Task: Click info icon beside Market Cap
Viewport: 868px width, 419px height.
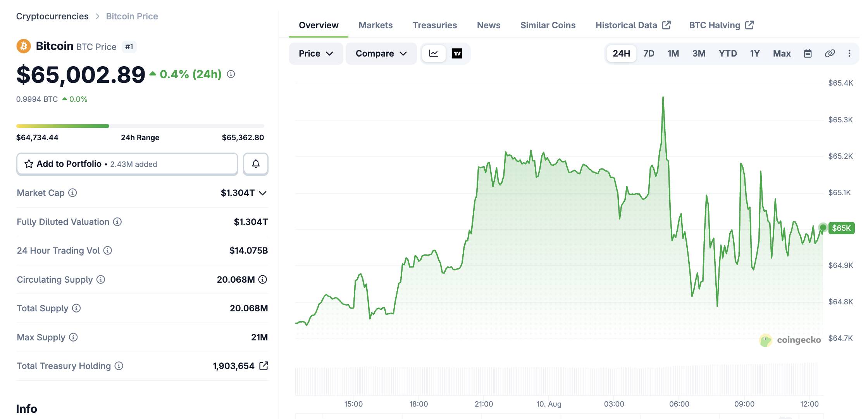Action: [x=72, y=192]
